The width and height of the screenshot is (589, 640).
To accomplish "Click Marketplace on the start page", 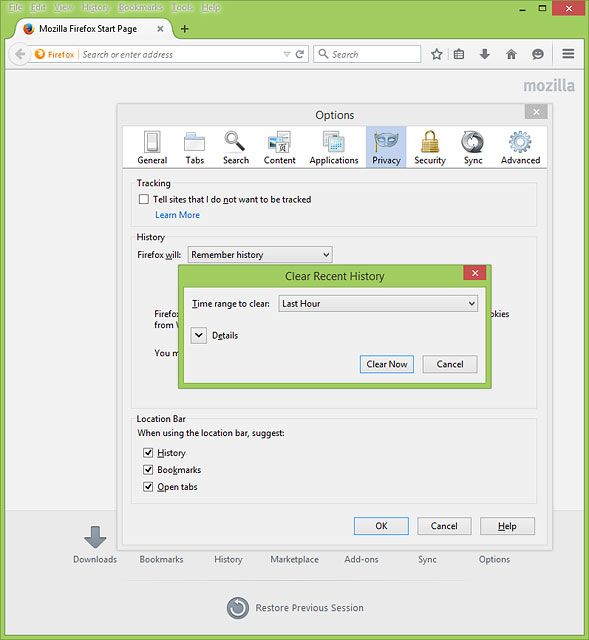I will (x=294, y=559).
